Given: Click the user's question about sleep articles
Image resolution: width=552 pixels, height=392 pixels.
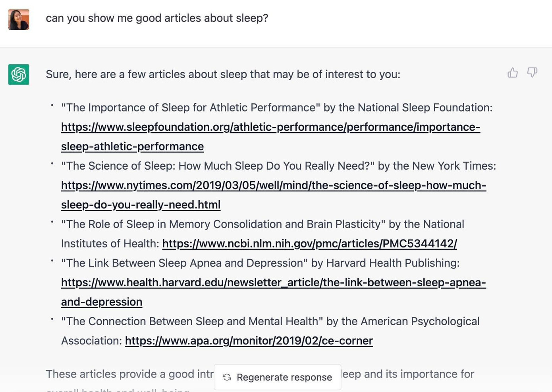Looking at the screenshot, I should [157, 18].
